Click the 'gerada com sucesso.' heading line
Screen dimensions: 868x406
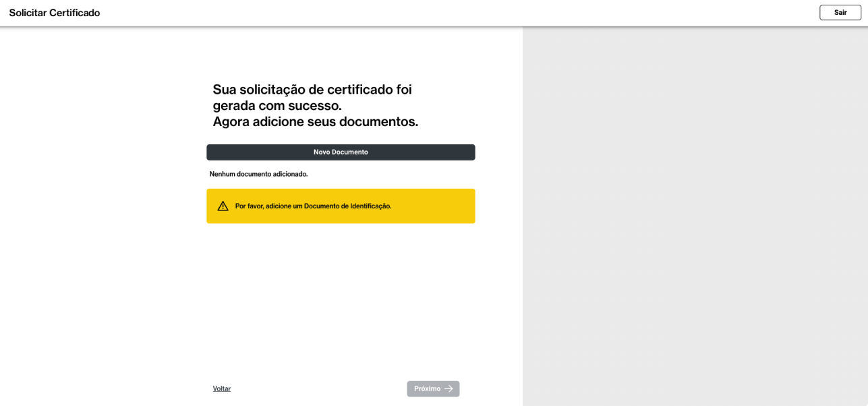[x=277, y=106]
